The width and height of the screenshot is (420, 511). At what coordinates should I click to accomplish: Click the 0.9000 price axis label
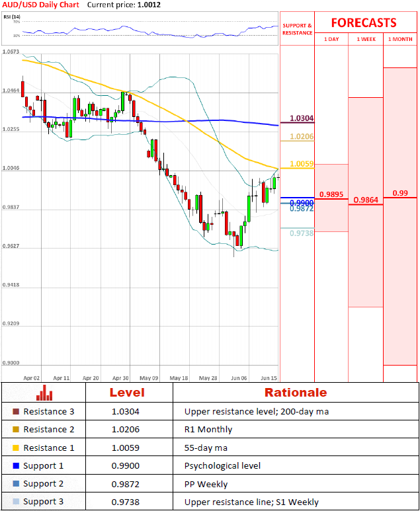[11, 363]
